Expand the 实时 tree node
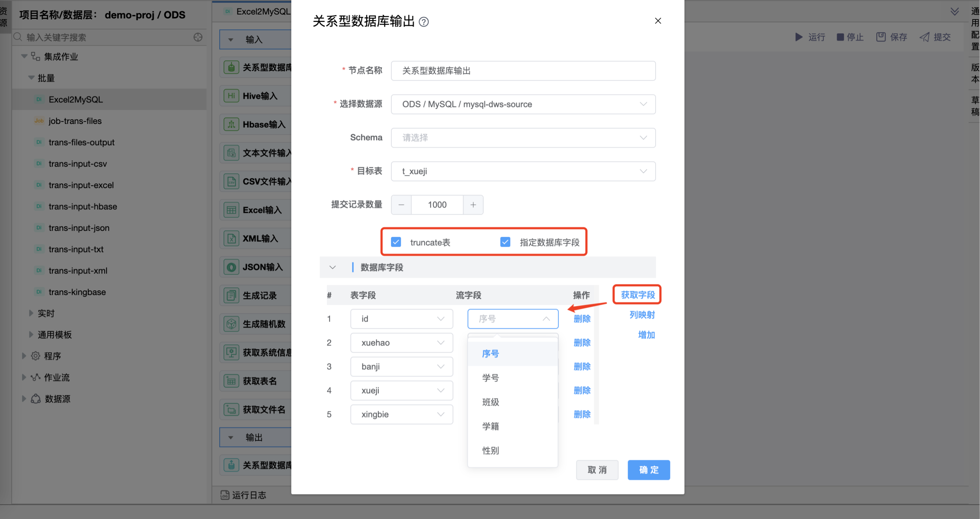Image resolution: width=980 pixels, height=519 pixels. pyautogui.click(x=31, y=313)
